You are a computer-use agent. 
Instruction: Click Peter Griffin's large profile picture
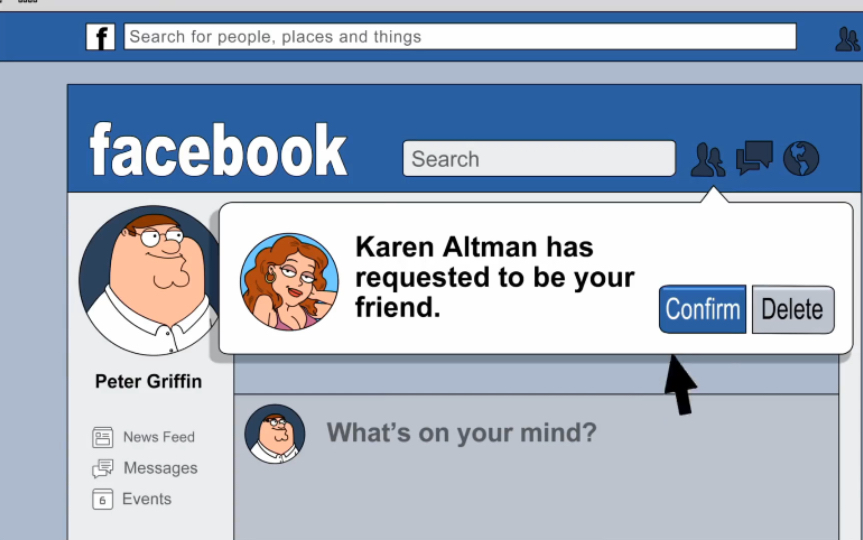tap(150, 280)
